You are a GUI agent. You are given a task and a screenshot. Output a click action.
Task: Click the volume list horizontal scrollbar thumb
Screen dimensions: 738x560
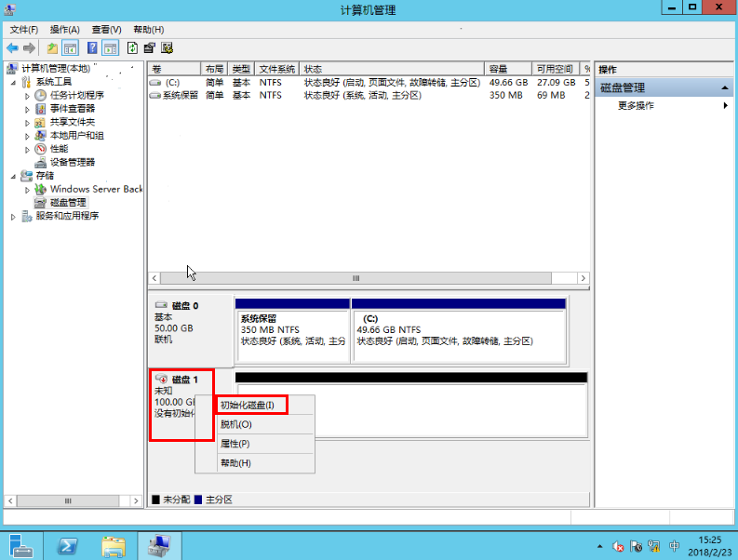pos(356,278)
